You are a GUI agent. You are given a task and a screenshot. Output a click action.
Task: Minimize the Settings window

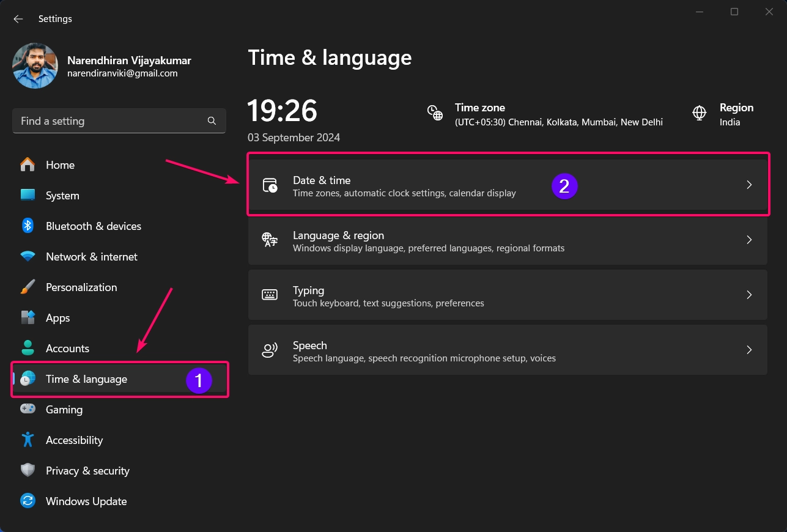(700, 12)
